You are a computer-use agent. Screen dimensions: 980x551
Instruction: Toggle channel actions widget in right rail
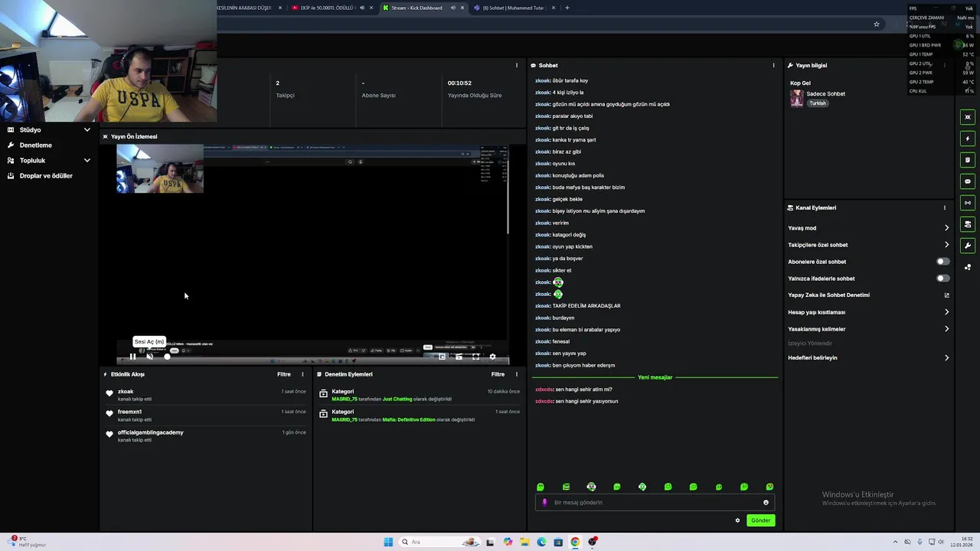[968, 224]
